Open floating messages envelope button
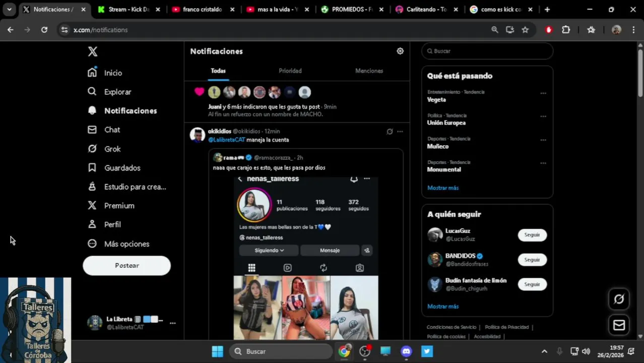This screenshot has width=644, height=363. click(619, 325)
